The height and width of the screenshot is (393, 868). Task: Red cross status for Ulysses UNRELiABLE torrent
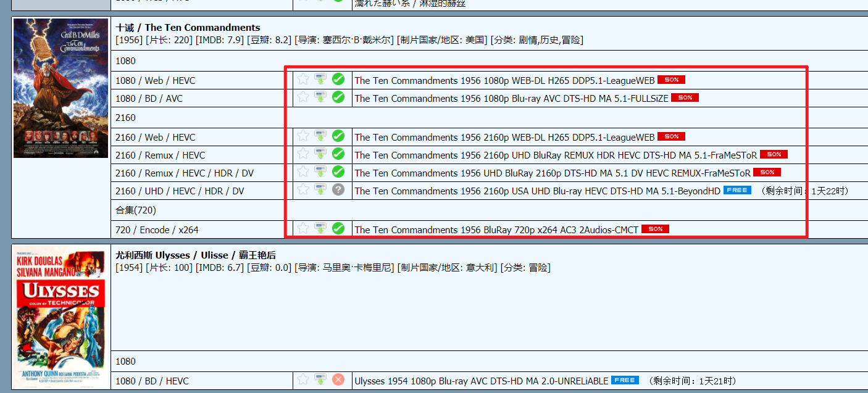point(338,379)
